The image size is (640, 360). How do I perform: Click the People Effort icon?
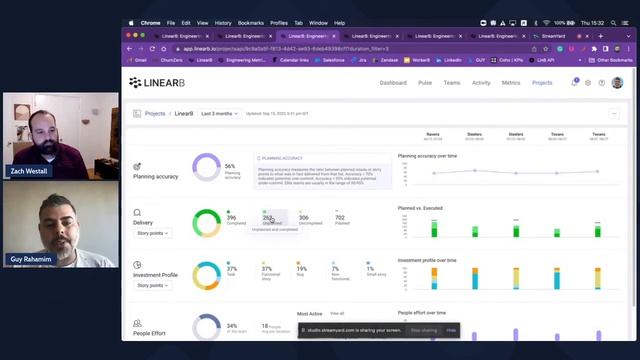(137, 324)
